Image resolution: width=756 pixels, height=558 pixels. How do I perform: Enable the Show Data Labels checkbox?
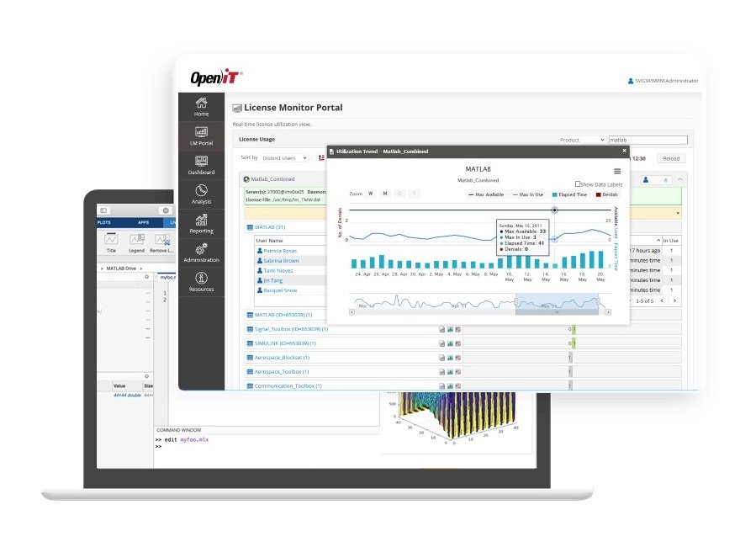(579, 183)
